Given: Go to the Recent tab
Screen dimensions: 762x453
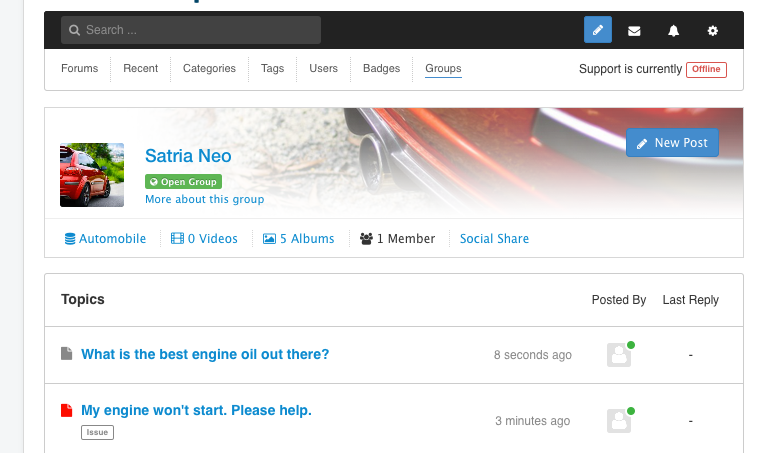Looking at the screenshot, I should tap(141, 69).
